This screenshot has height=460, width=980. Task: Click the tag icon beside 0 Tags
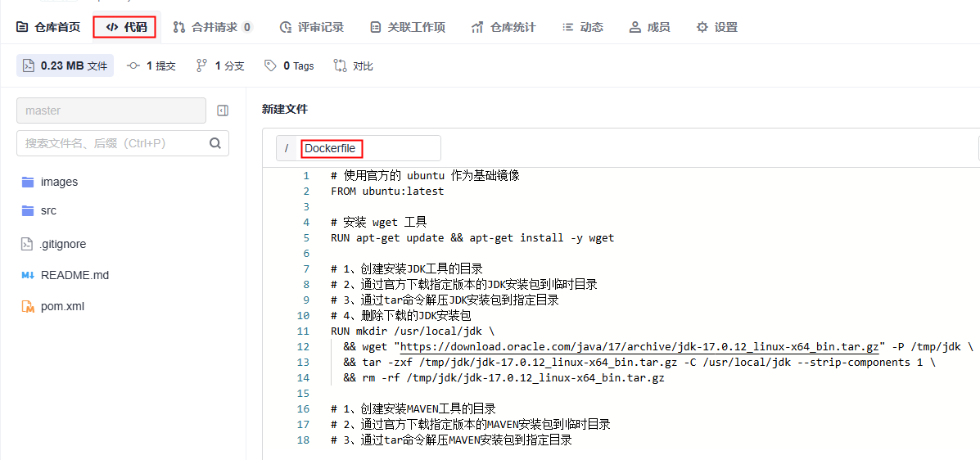271,65
